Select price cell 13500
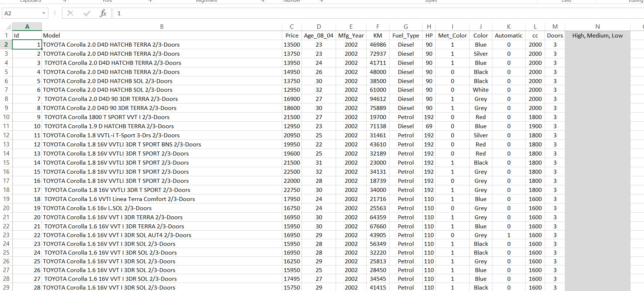644x291 pixels. [292, 44]
